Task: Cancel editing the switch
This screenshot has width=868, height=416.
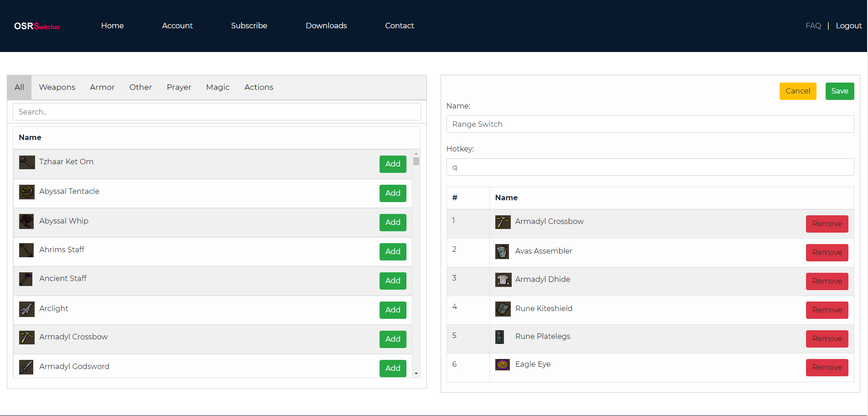Action: point(798,91)
